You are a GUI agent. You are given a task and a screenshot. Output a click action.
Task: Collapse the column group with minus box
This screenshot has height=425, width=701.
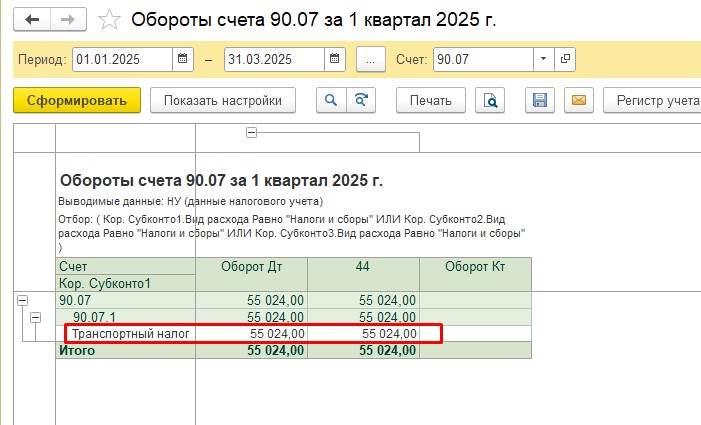pos(252,132)
